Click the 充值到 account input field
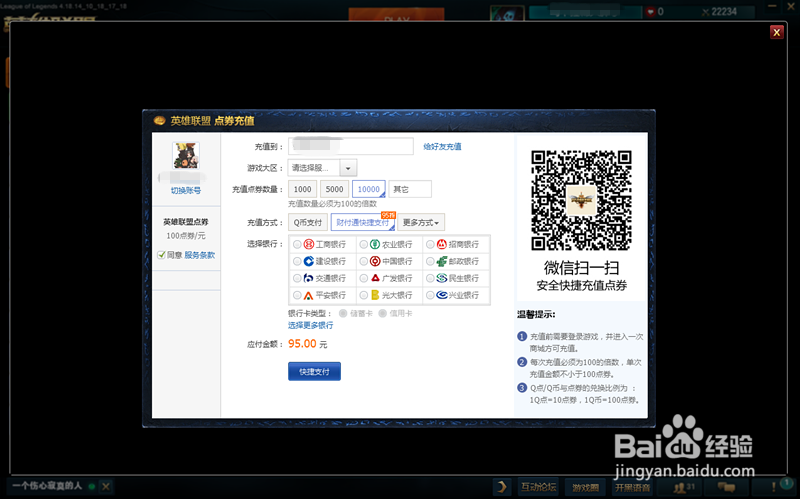Screen dimensions: 800x499 (x=351, y=146)
